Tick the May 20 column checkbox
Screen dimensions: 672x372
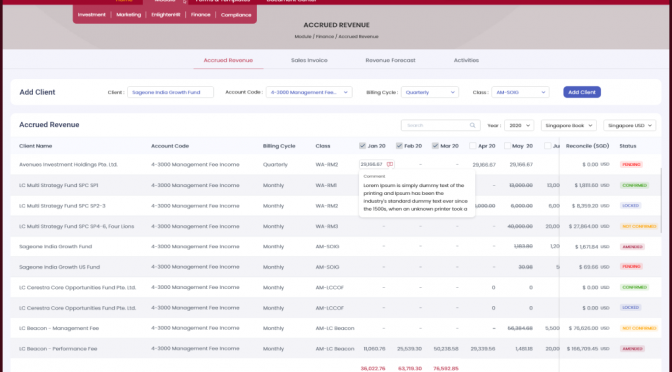pos(507,146)
